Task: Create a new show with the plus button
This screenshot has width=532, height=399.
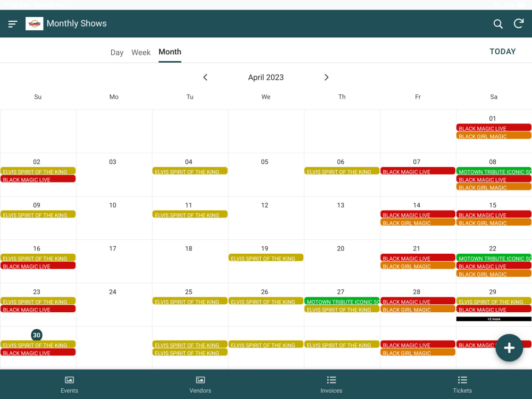Action: coord(509,347)
